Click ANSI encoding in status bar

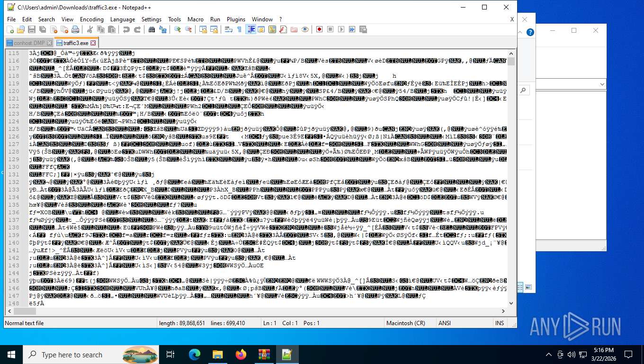(445, 323)
